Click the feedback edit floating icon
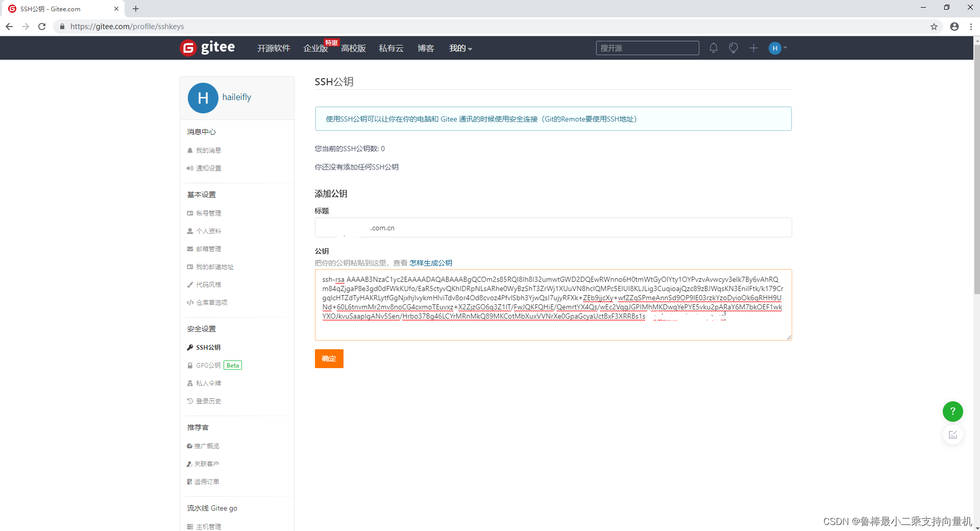 click(x=953, y=435)
